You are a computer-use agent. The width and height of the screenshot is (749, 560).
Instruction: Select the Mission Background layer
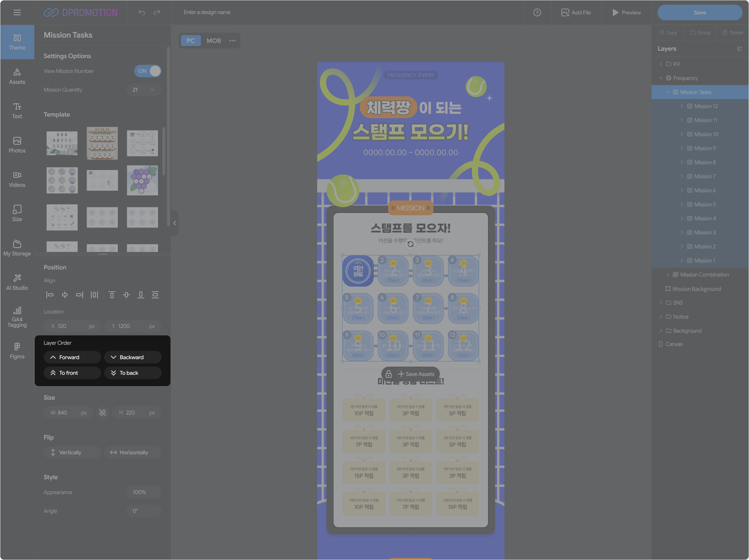pos(700,289)
